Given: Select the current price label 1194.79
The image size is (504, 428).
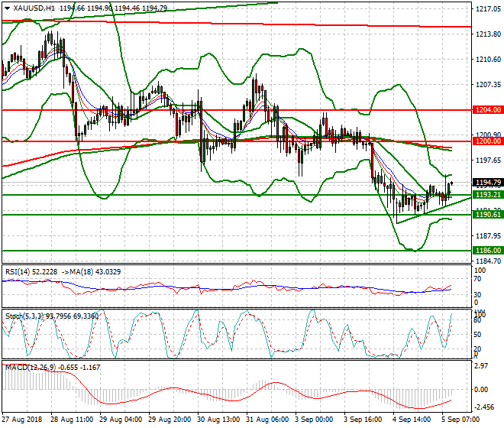Looking at the screenshot, I should pyautogui.click(x=488, y=183).
